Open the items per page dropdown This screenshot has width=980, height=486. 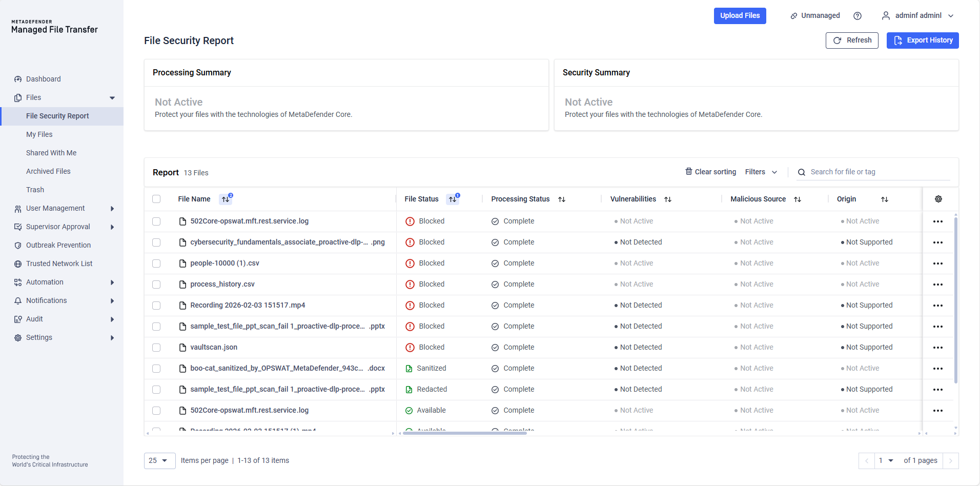click(x=159, y=460)
